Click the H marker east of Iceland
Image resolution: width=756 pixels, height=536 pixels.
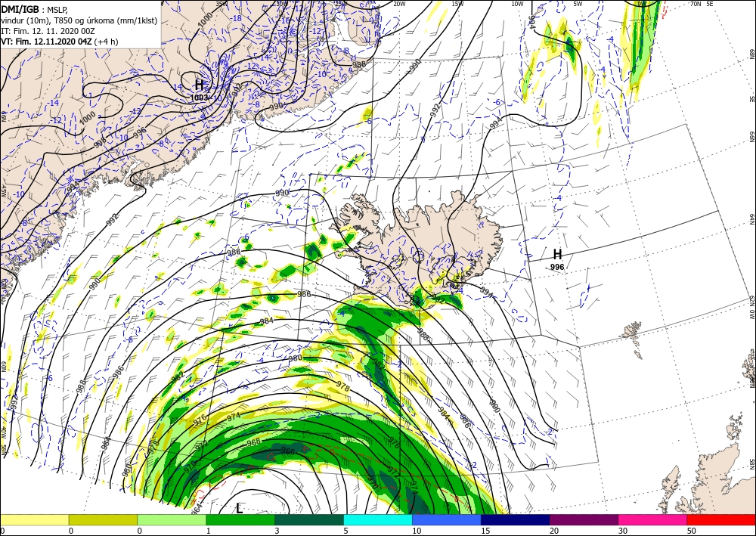tap(557, 255)
